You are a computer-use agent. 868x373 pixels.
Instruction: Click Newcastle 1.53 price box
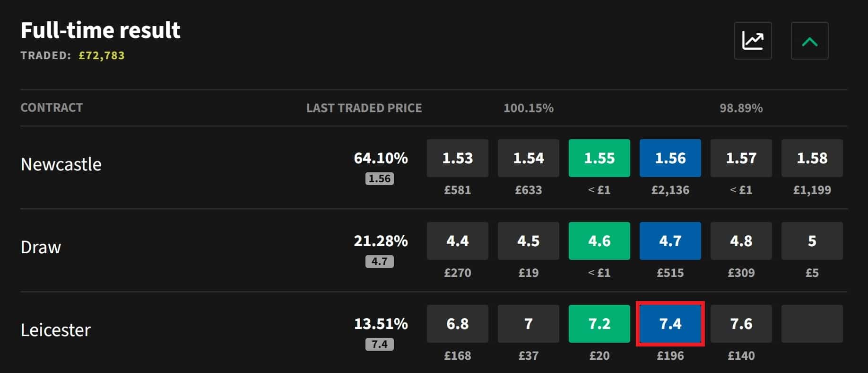coord(457,158)
